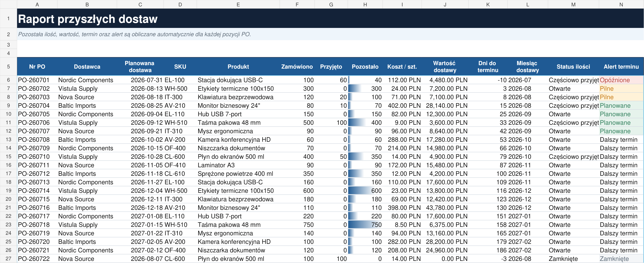
Task: Select SKU 'OF-410' cell
Action: click(180, 165)
